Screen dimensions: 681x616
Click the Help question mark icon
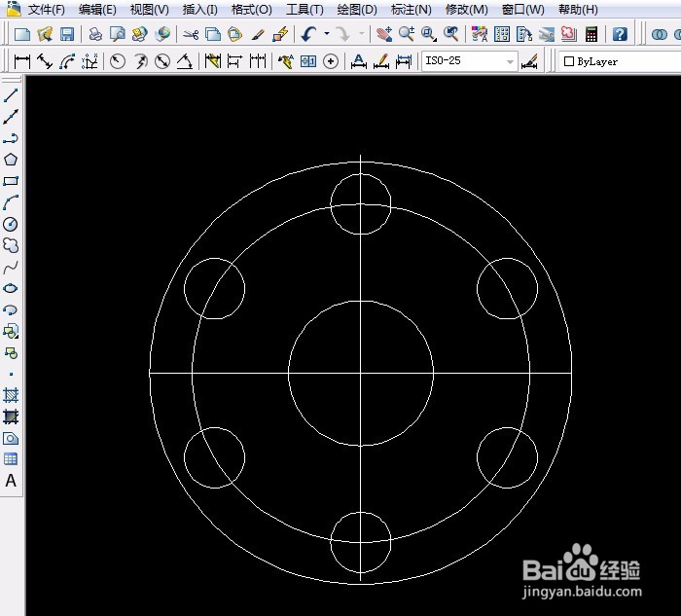620,34
